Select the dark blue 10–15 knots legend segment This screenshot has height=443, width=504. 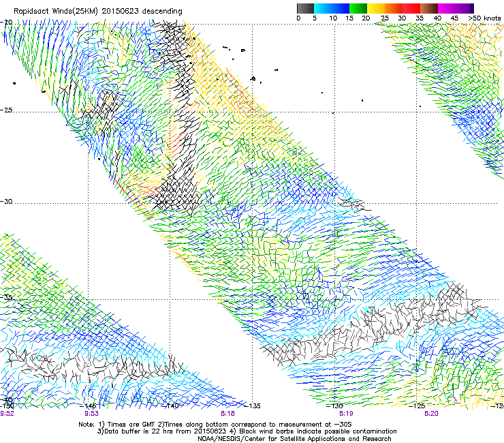click(341, 8)
